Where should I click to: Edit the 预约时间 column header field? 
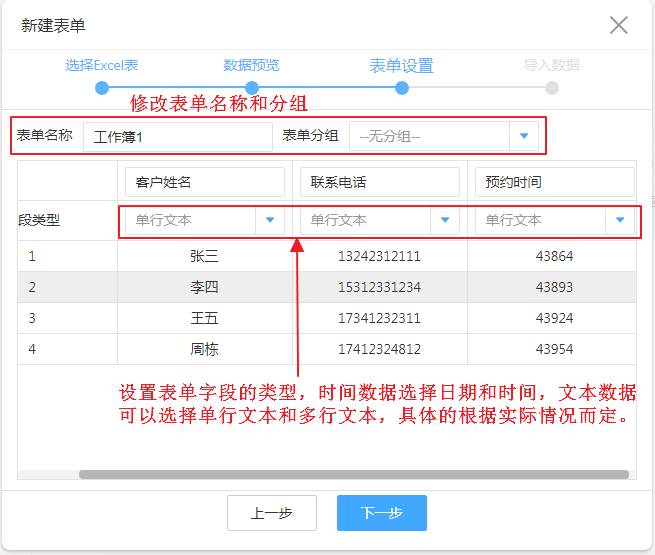click(554, 182)
